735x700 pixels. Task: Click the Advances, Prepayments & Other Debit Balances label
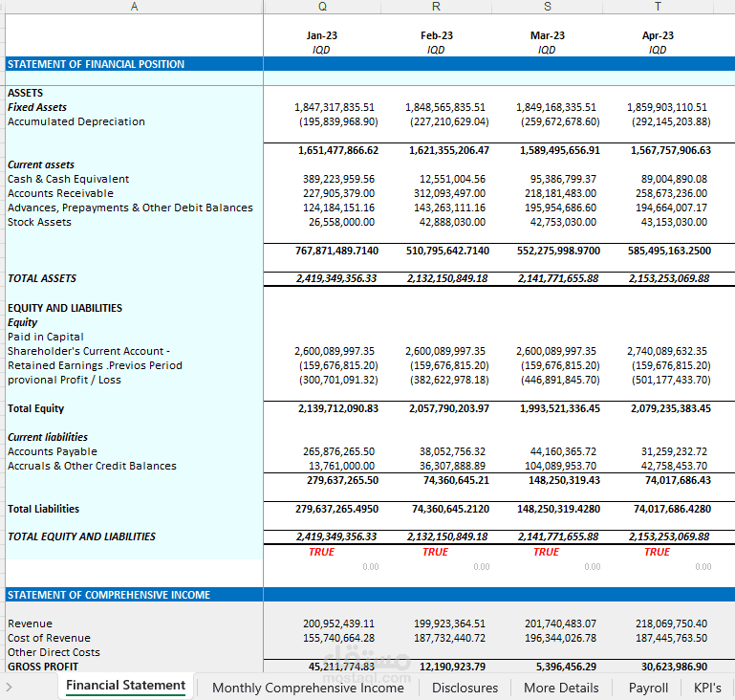(130, 208)
